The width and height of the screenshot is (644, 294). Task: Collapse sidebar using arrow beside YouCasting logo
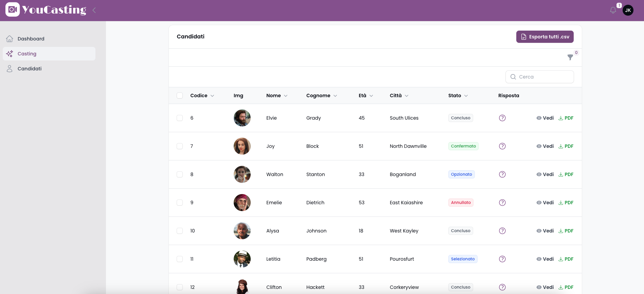pyautogui.click(x=94, y=10)
